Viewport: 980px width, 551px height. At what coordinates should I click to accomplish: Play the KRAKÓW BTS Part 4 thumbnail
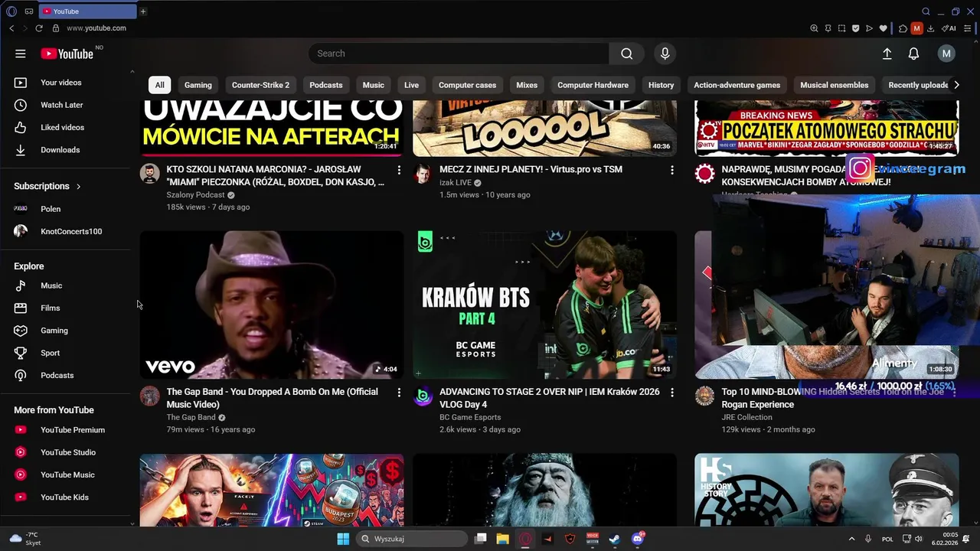544,305
